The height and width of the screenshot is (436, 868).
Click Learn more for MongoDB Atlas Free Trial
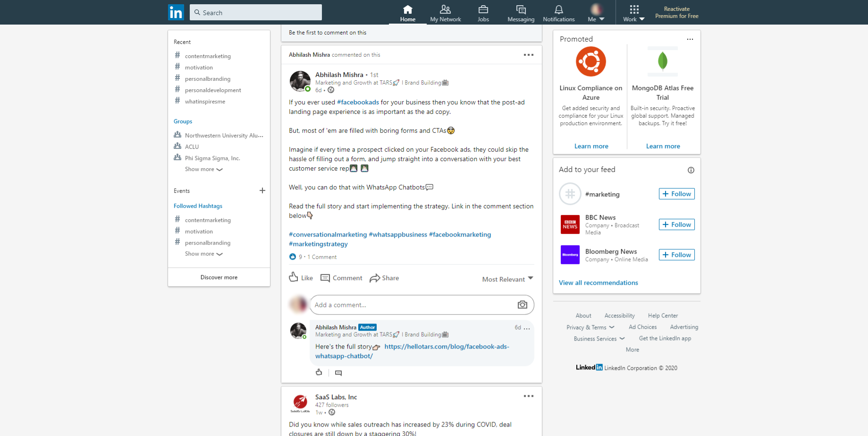663,146
